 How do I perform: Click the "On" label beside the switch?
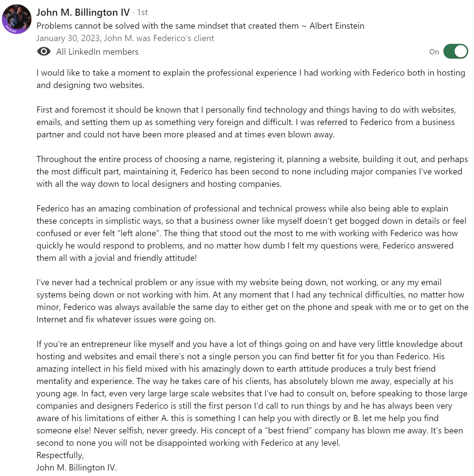pos(434,52)
